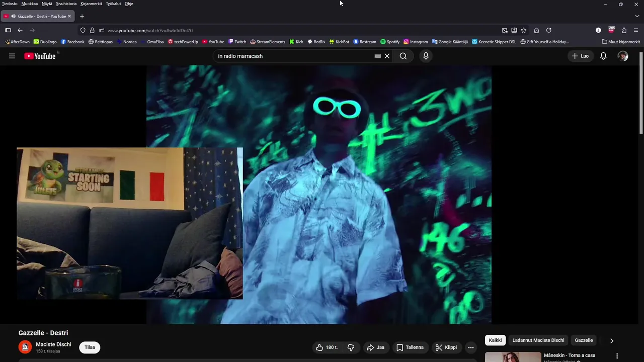Open a new browser tab

click(x=82, y=16)
